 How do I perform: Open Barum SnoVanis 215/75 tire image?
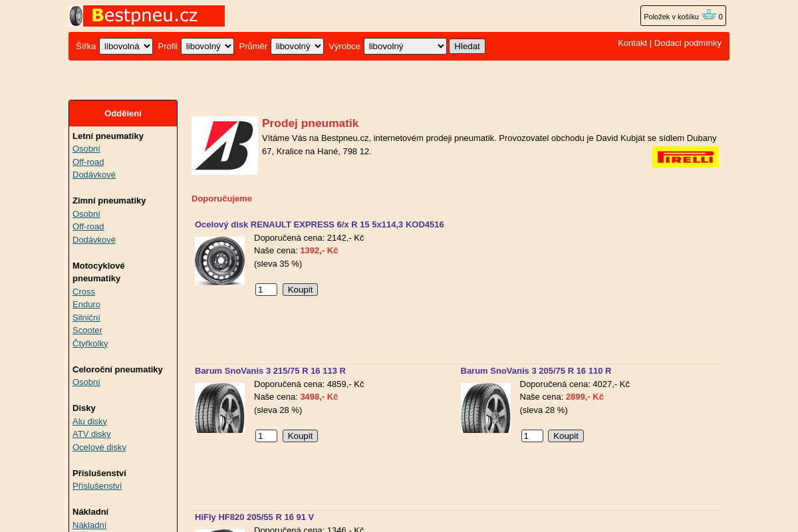pyautogui.click(x=219, y=408)
